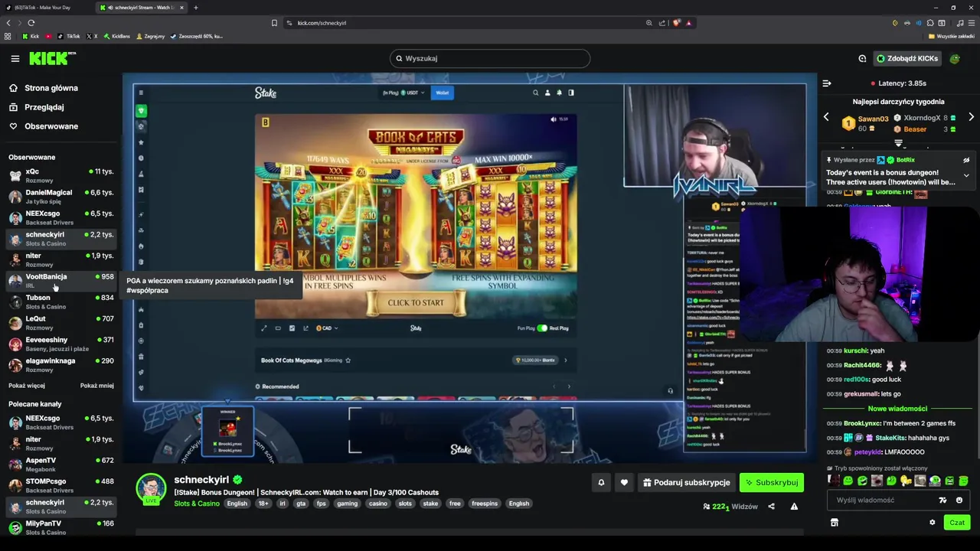Screen dimensions: 980x551
Task: Click the gaming stream tag
Action: pyautogui.click(x=347, y=504)
